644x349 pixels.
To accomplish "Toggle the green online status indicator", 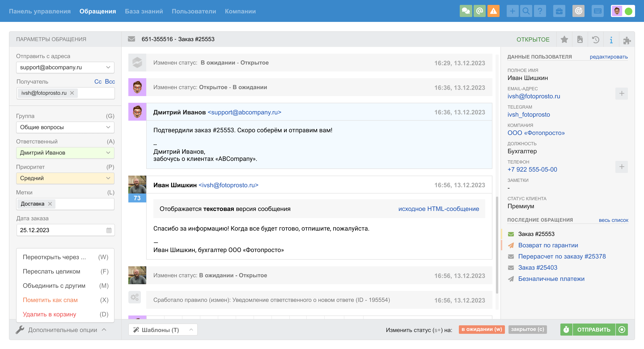I will [628, 11].
